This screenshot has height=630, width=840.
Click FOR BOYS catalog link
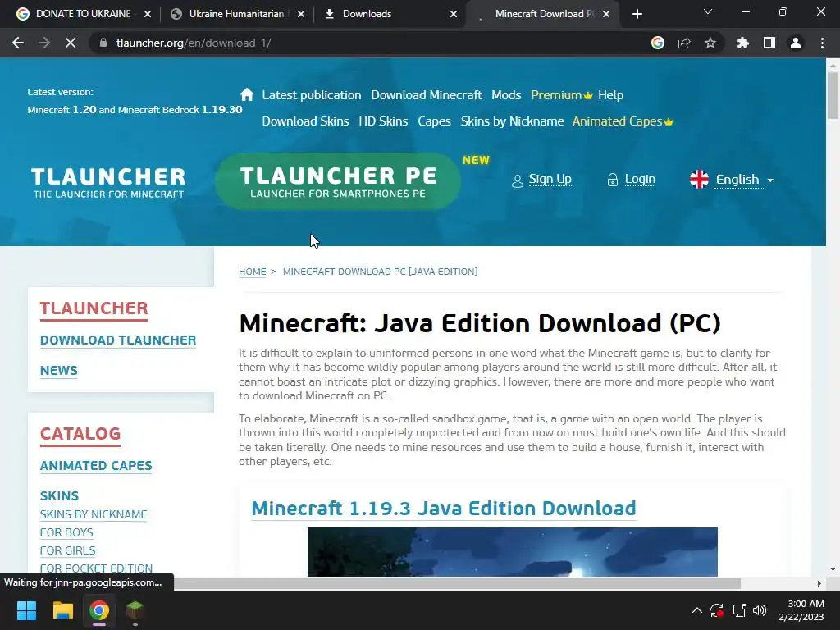coord(66,532)
